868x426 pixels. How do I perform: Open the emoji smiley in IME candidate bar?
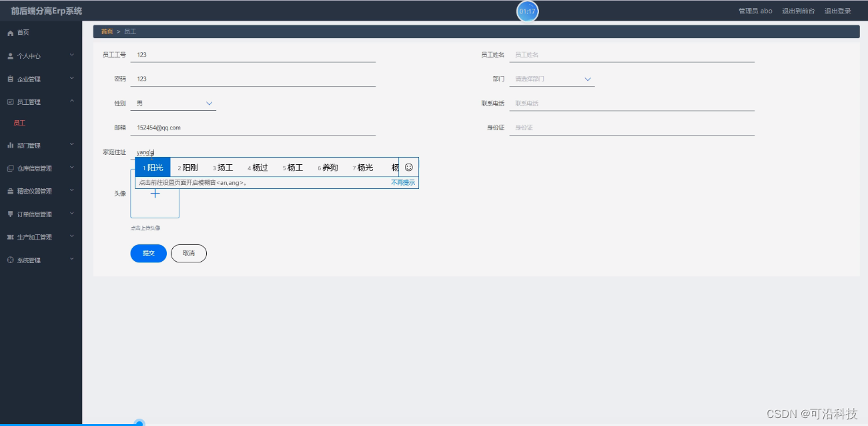coord(409,167)
